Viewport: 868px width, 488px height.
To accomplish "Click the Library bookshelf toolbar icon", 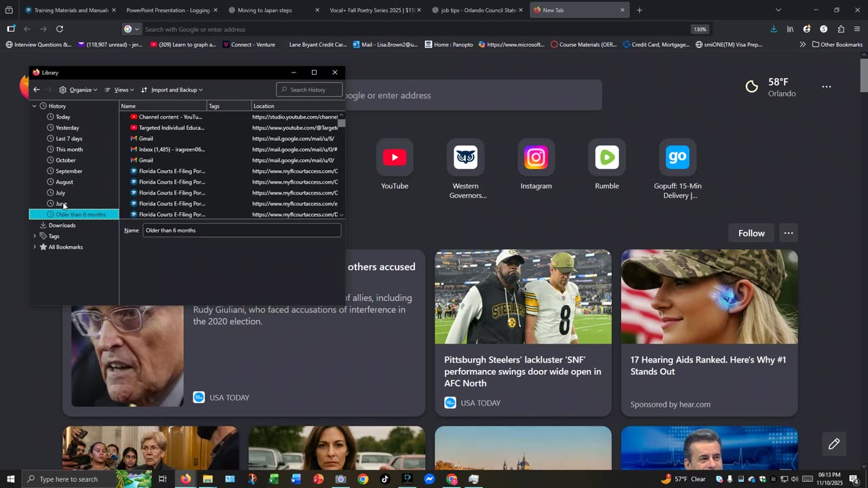I will (x=790, y=29).
